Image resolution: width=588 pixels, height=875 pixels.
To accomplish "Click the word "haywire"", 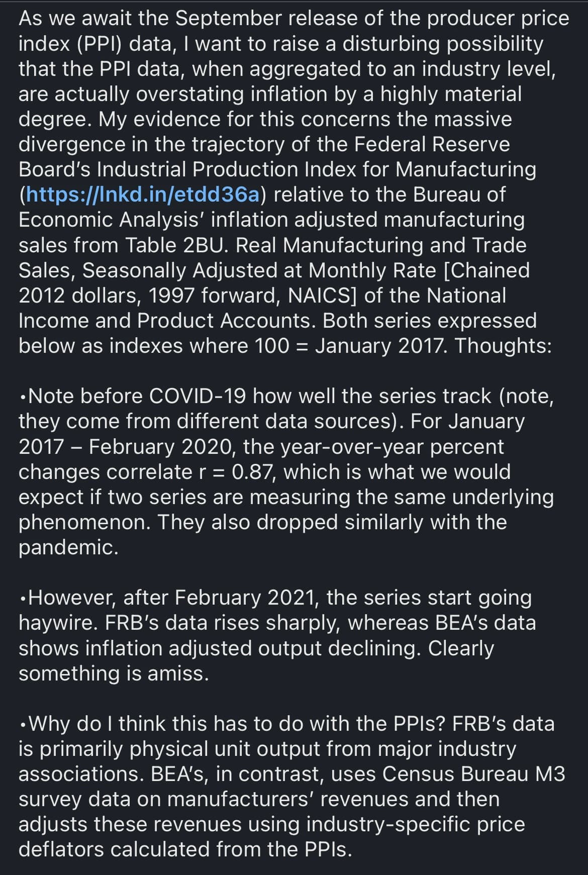I will pyautogui.click(x=56, y=623).
